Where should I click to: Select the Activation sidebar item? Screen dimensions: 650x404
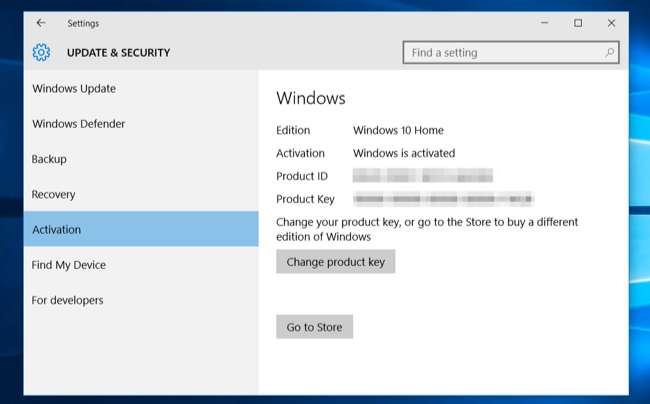pos(57,230)
